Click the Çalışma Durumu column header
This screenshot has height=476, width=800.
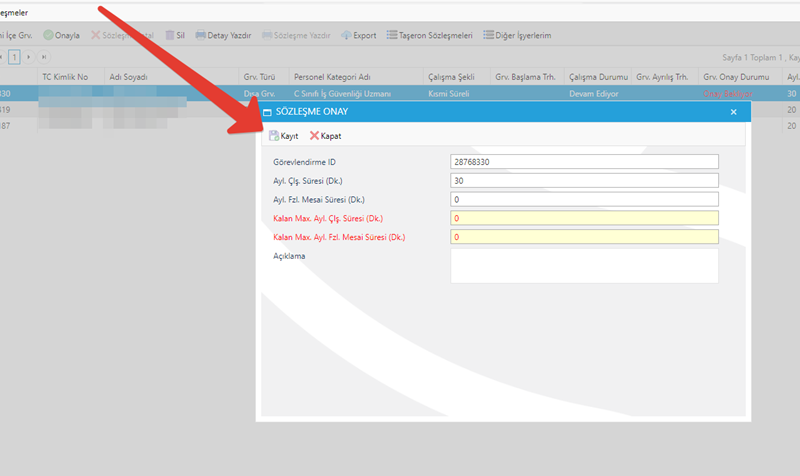595,76
